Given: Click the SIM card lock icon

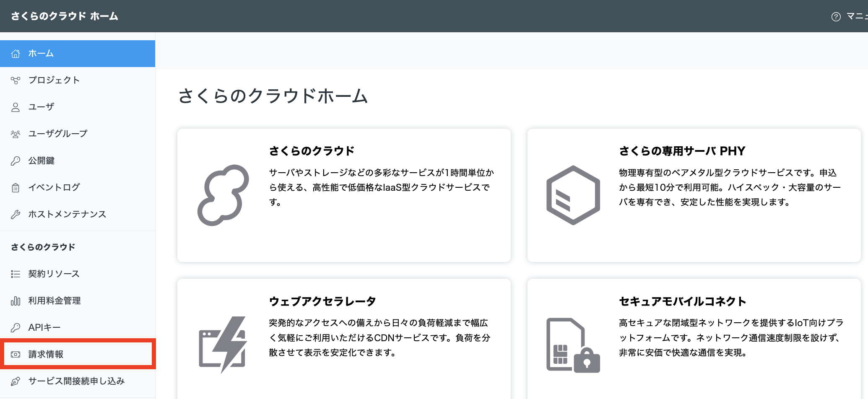Looking at the screenshot, I should point(573,345).
